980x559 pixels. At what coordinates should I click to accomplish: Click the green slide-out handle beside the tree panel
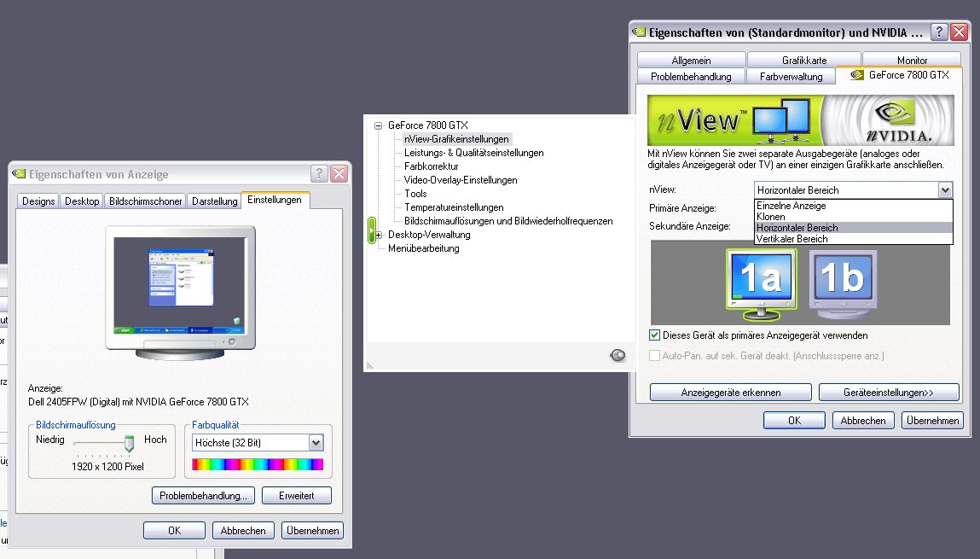click(x=372, y=230)
